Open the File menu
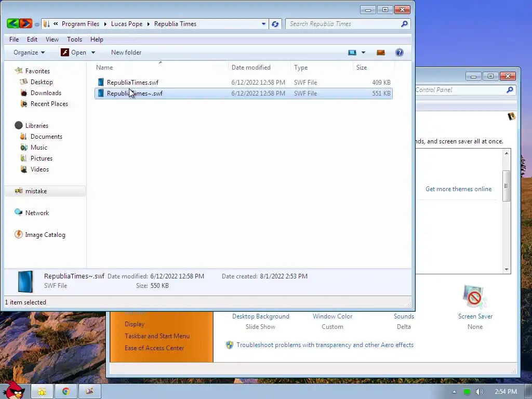Screen dimensions: 532x399 14,39
